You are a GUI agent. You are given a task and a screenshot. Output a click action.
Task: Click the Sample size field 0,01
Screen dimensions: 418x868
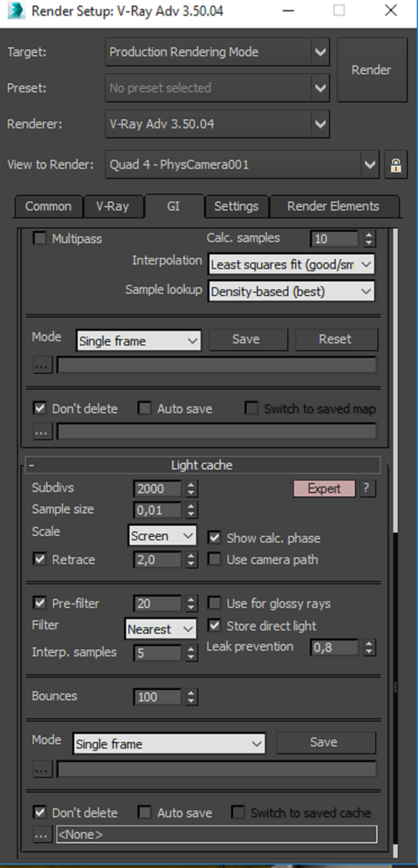pyautogui.click(x=159, y=510)
